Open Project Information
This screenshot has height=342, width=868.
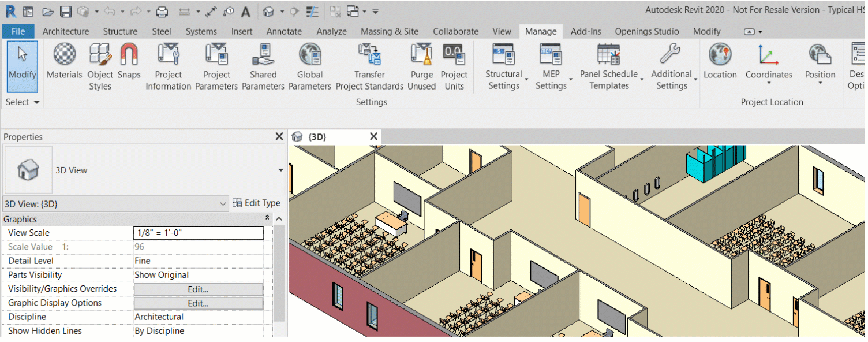point(168,60)
